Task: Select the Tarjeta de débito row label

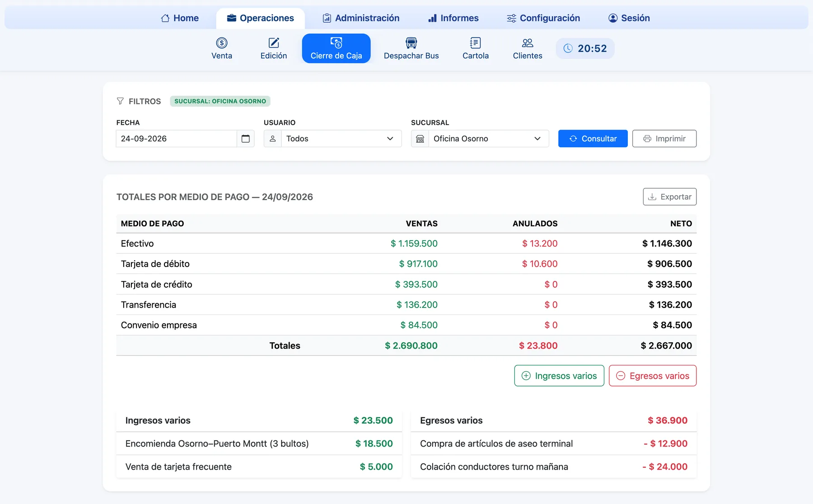Action: click(x=155, y=264)
